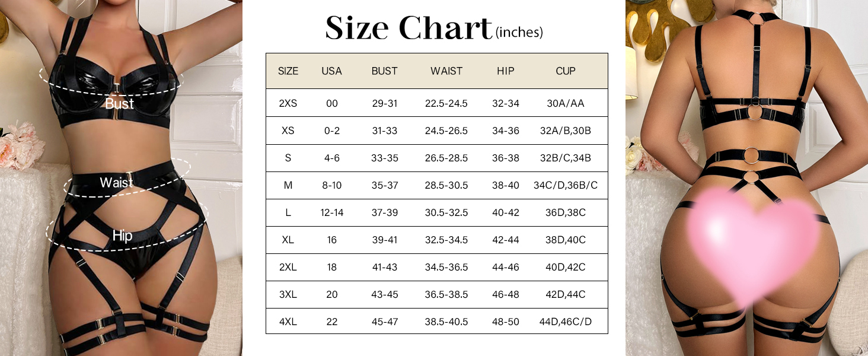Select the 2XS size cell
This screenshot has height=356, width=868.
288,103
